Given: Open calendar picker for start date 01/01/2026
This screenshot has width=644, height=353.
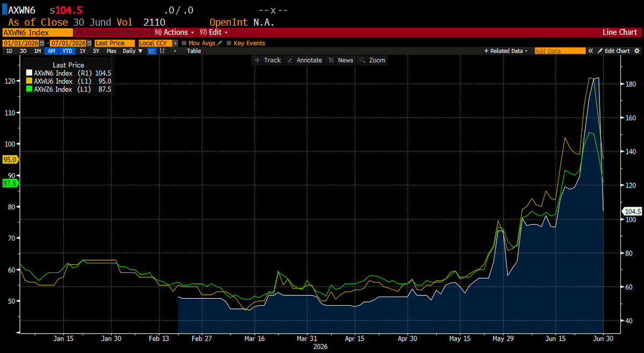Looking at the screenshot, I should (42, 43).
